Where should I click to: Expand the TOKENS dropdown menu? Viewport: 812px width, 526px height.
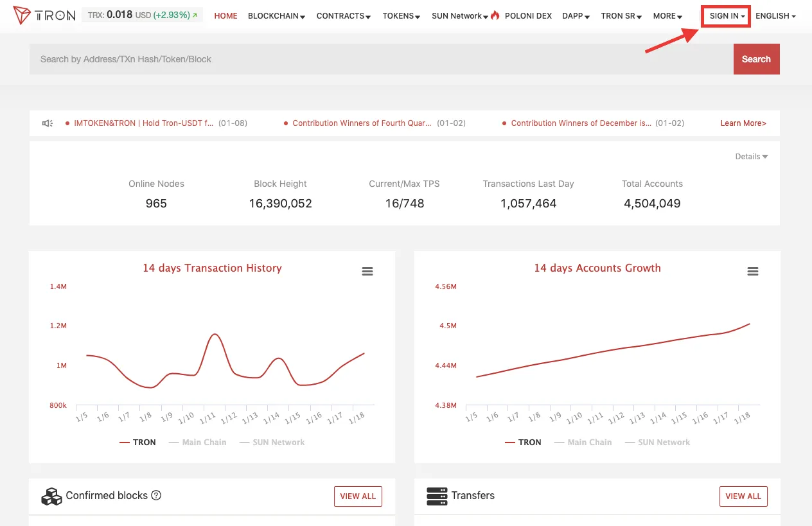click(x=402, y=16)
